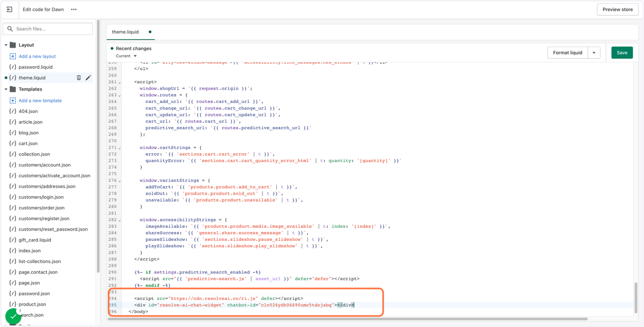Screen dimensions: 644x327
Task: Open the 404.json template
Action: [x=28, y=111]
